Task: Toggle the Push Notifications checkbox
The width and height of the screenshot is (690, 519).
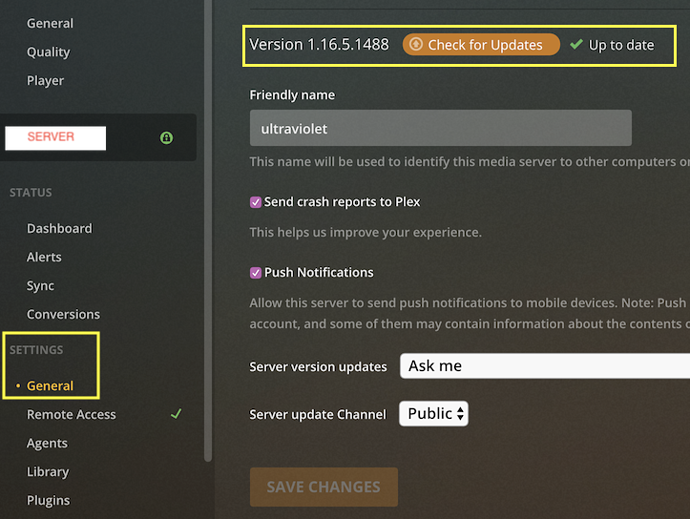Action: coord(255,273)
